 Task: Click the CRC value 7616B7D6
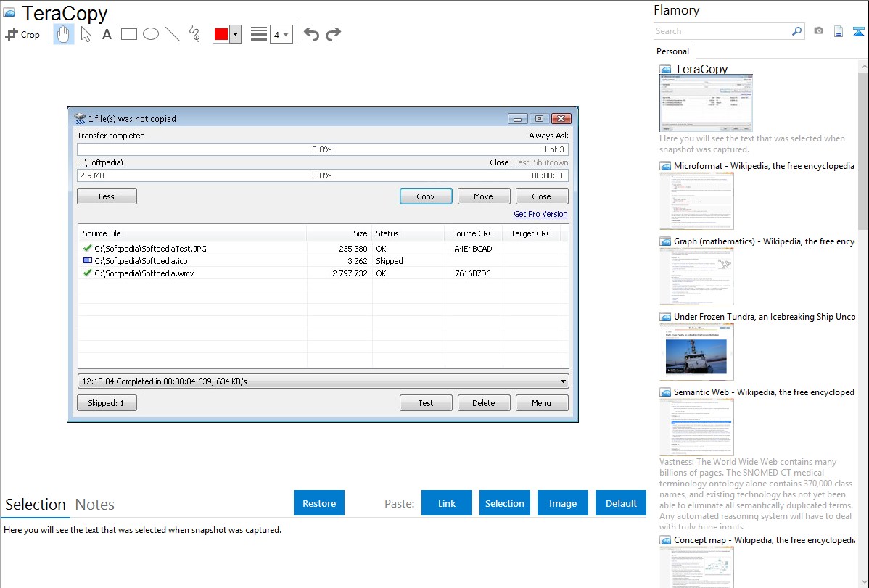[473, 273]
